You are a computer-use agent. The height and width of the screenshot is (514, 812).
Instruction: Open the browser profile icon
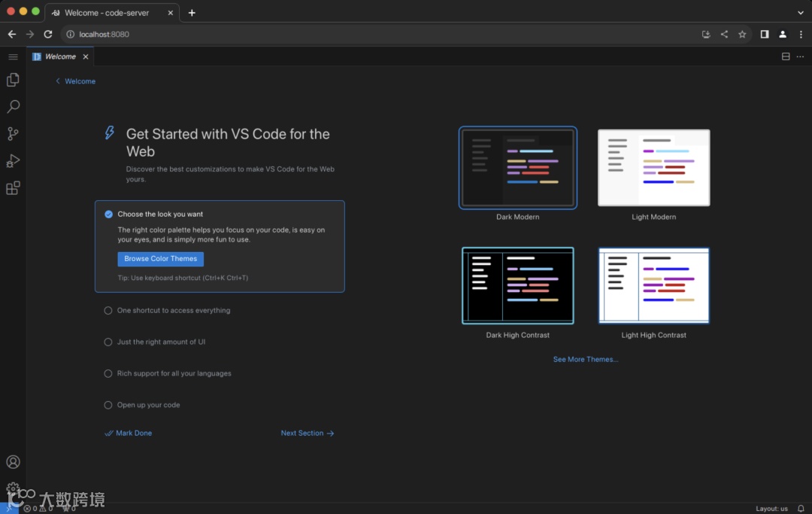pos(783,34)
